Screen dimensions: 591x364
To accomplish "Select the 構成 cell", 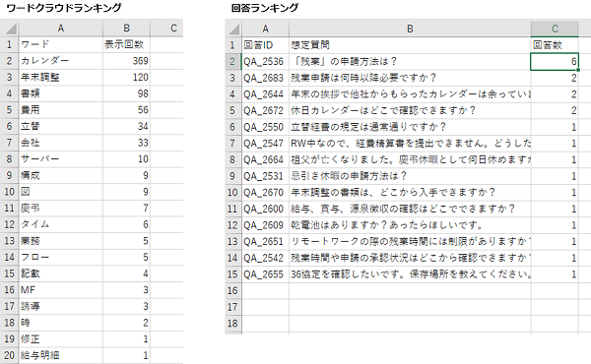I will [x=61, y=175].
